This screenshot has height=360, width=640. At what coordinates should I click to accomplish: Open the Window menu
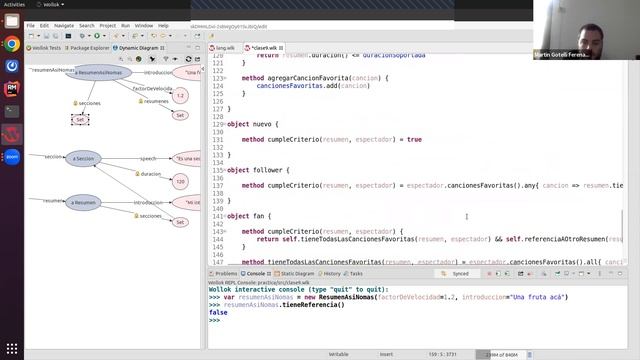(x=144, y=26)
